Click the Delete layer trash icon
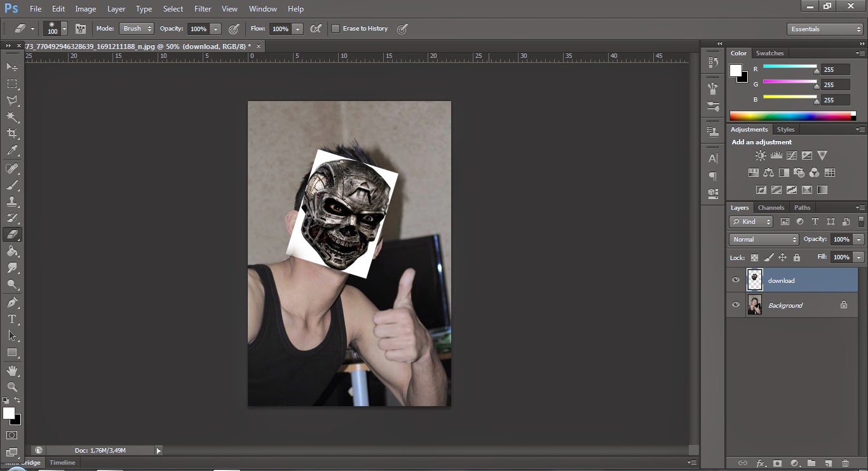Image resolution: width=868 pixels, height=471 pixels. pos(845,463)
